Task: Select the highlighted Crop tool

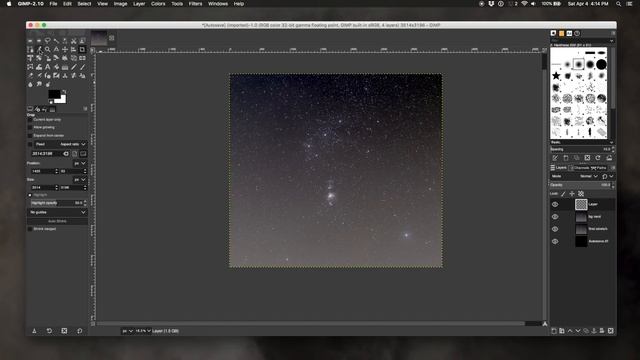Action: [82, 49]
